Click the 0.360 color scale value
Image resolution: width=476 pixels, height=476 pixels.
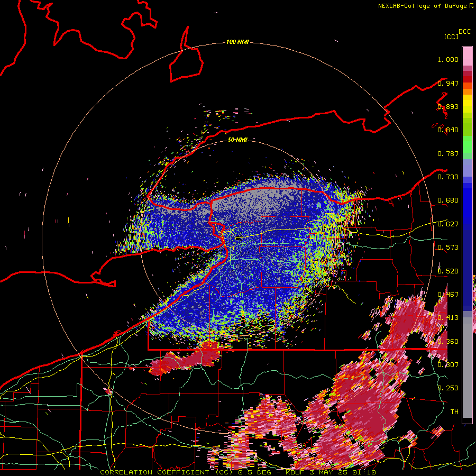point(448,342)
